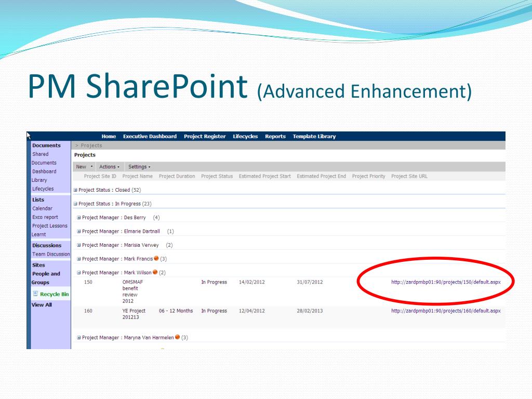The height and width of the screenshot is (399, 532).
Task: Click the 06 - 12 Months duration cell
Action: [x=176, y=311]
